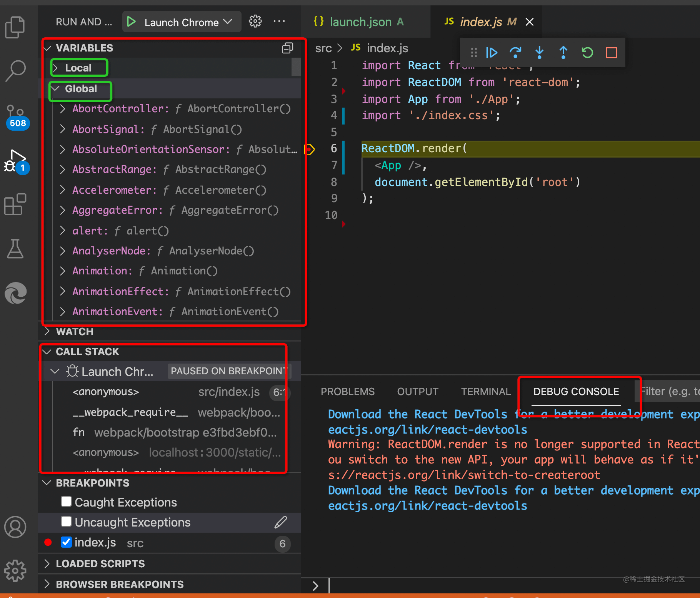Restart the debugging session

587,52
